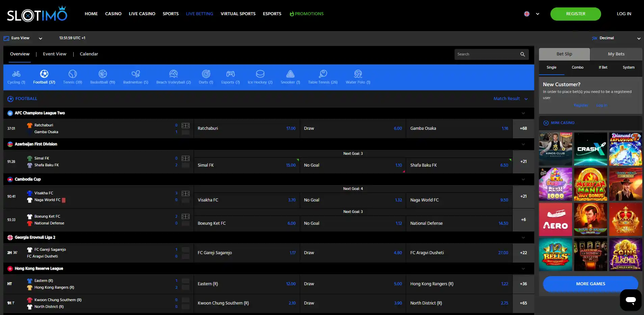Bet on Ratchaburi at 17.00

click(x=247, y=128)
